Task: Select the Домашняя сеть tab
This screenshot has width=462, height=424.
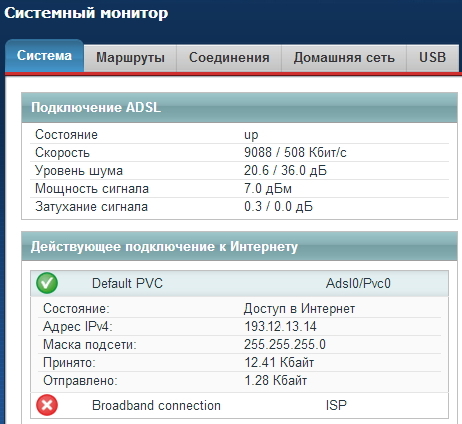Action: 344,58
